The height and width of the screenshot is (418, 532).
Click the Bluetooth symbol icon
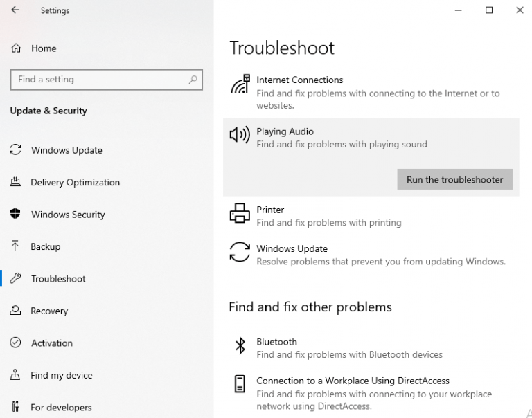click(x=240, y=345)
